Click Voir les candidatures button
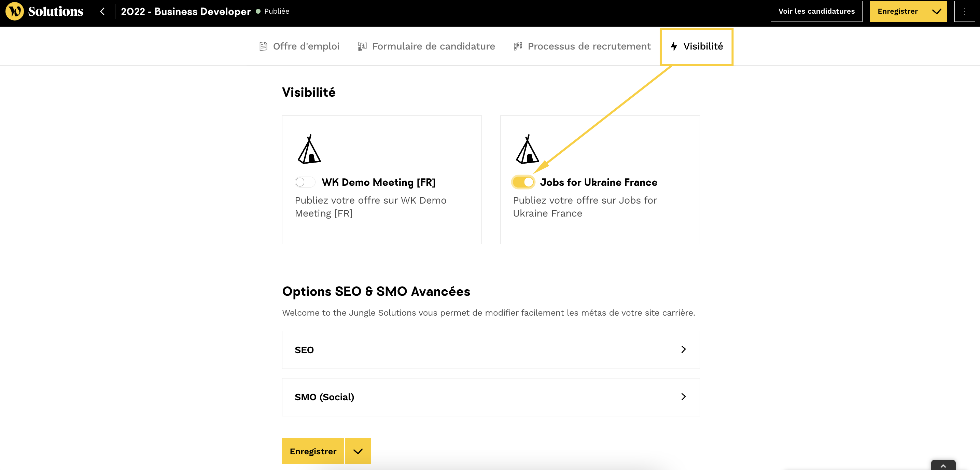980x470 pixels. coord(816,11)
